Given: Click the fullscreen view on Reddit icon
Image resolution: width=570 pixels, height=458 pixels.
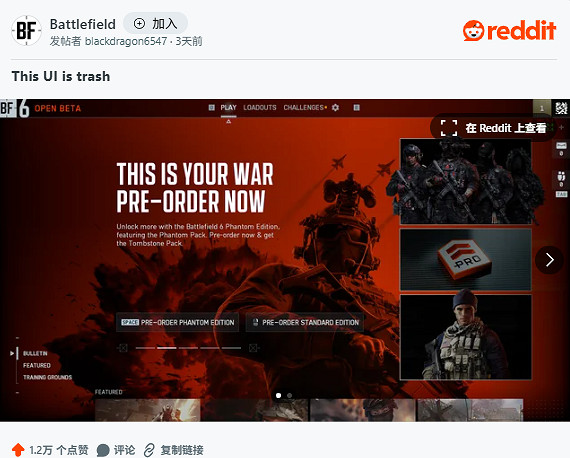Looking at the screenshot, I should [x=449, y=128].
